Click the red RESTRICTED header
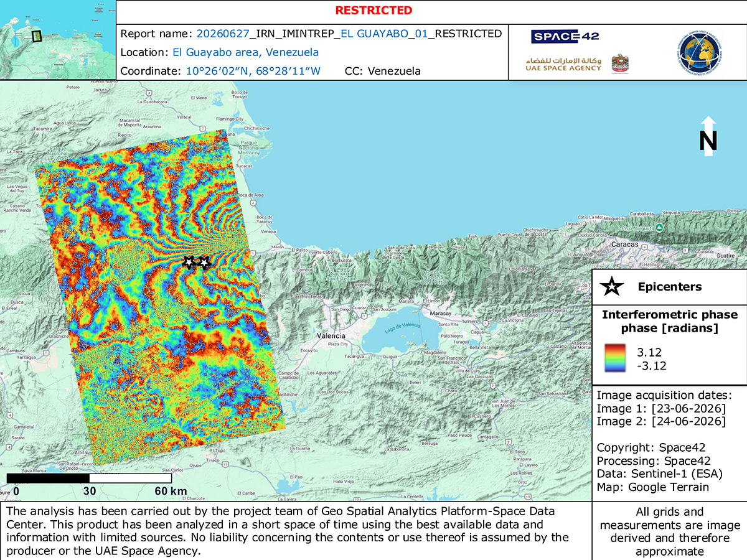 pyautogui.click(x=374, y=11)
